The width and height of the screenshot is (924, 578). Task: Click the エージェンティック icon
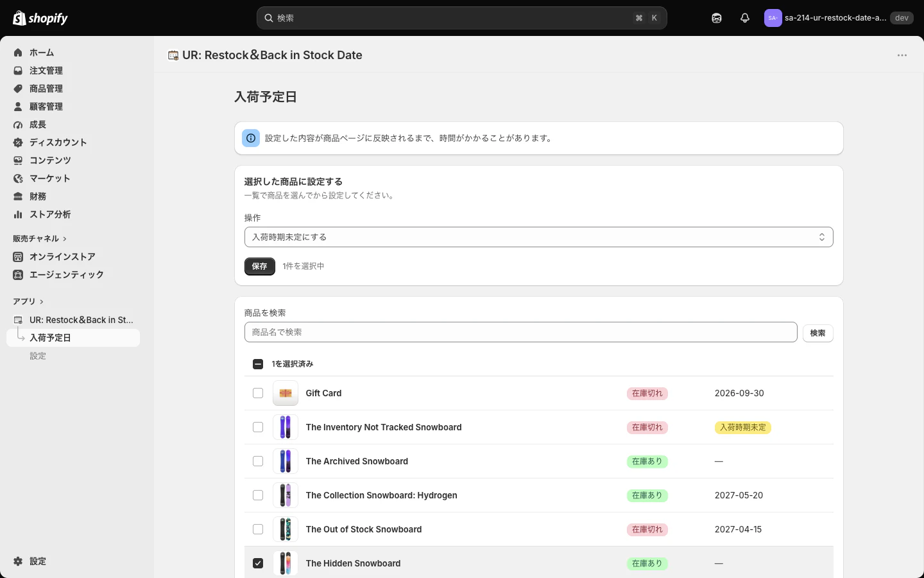pos(18,275)
